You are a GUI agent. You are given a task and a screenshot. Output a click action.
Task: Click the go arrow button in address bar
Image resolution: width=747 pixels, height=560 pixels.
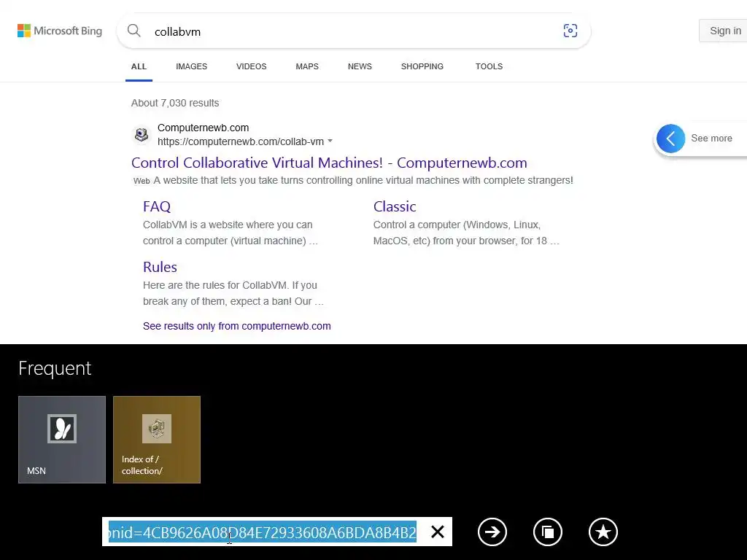coord(492,532)
